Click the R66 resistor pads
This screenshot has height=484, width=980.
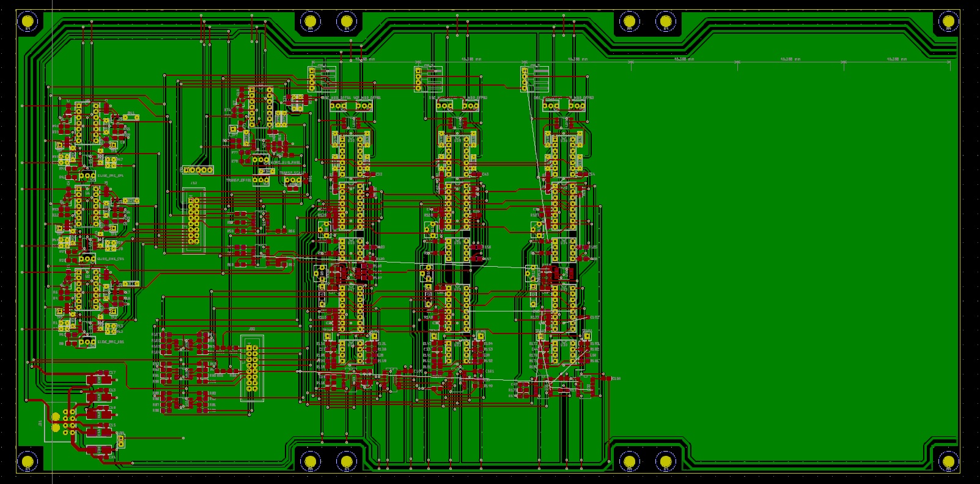point(281,231)
